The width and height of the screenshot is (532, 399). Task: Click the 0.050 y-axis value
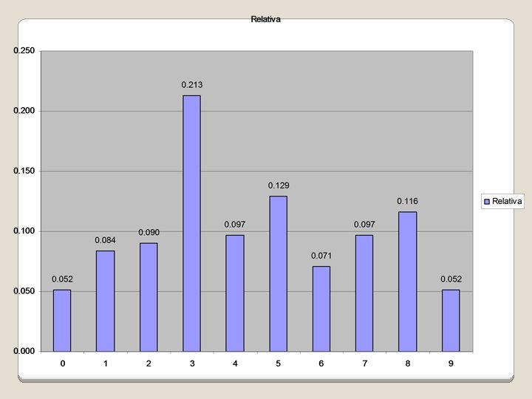24,291
